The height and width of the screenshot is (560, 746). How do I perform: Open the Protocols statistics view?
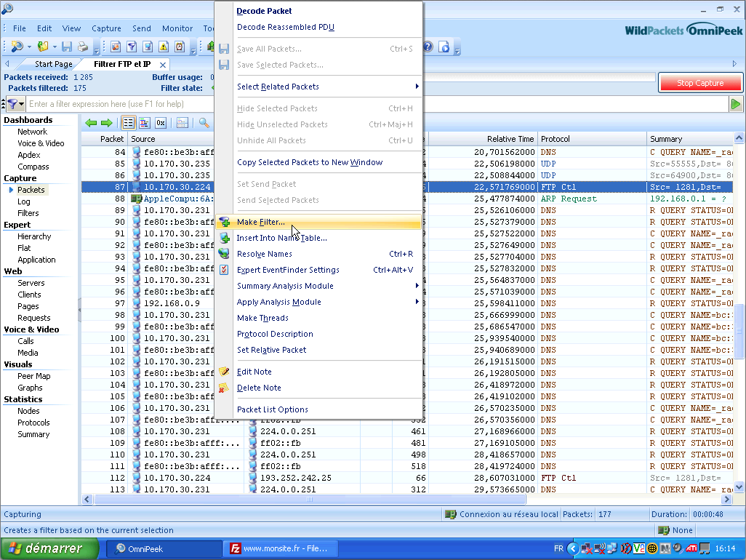[x=33, y=423]
